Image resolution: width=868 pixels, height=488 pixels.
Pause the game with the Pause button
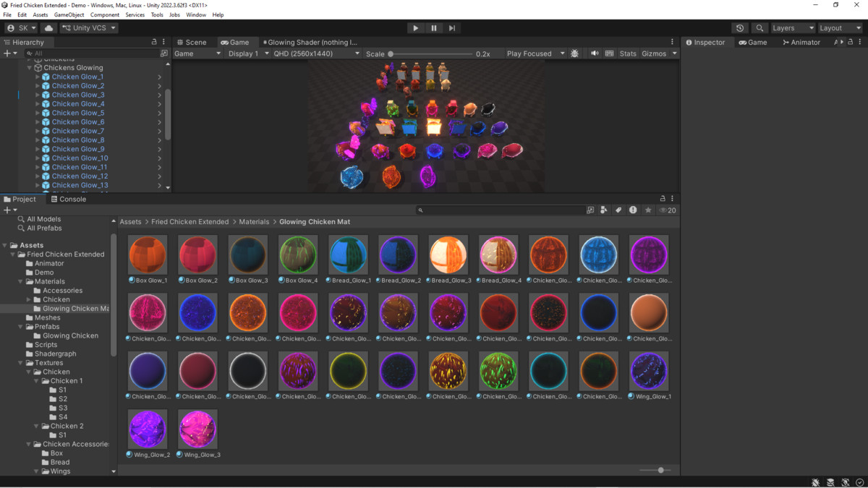[x=433, y=28]
